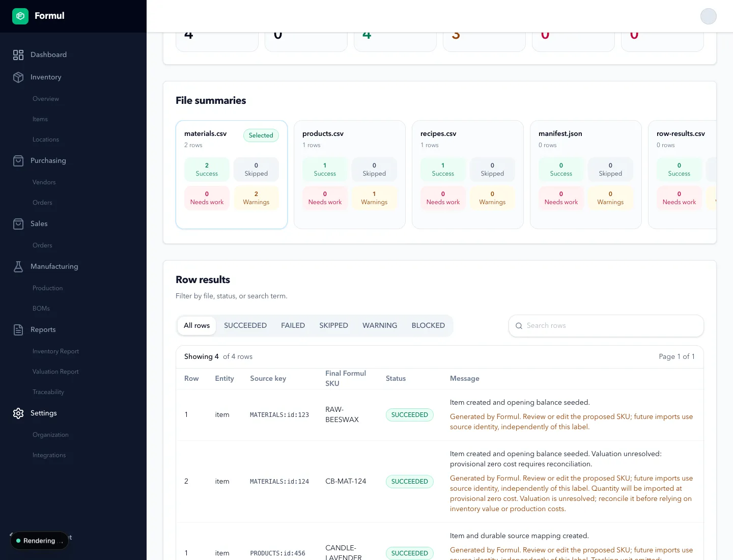The width and height of the screenshot is (733, 560).
Task: Filter rows by SKIPPED
Action: pyautogui.click(x=334, y=326)
